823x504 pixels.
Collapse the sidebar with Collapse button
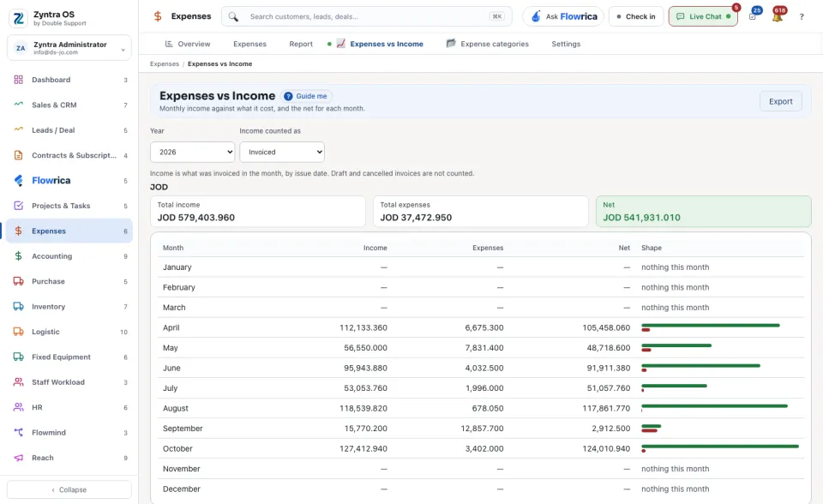(69, 489)
